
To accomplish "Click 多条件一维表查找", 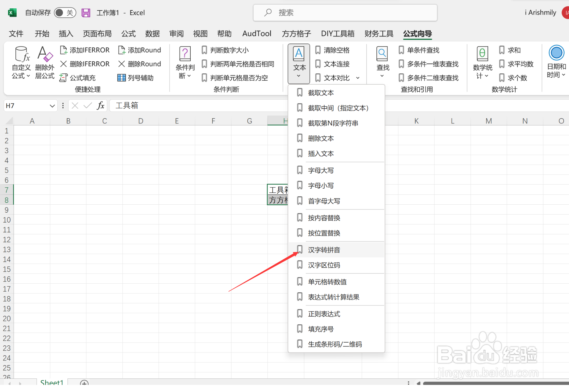I will 428,64.
